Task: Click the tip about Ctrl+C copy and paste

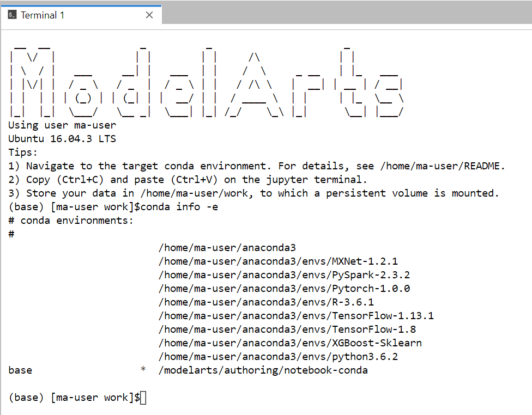Action: point(188,180)
